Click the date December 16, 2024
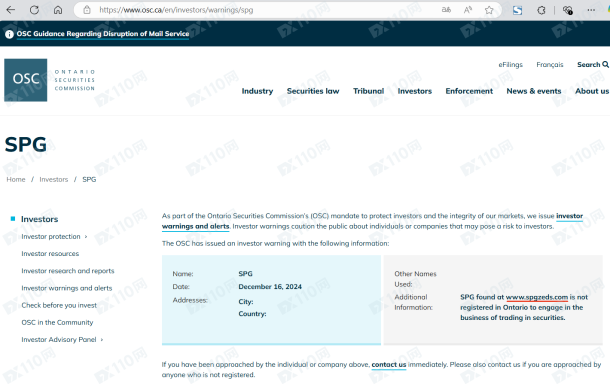 (x=270, y=287)
